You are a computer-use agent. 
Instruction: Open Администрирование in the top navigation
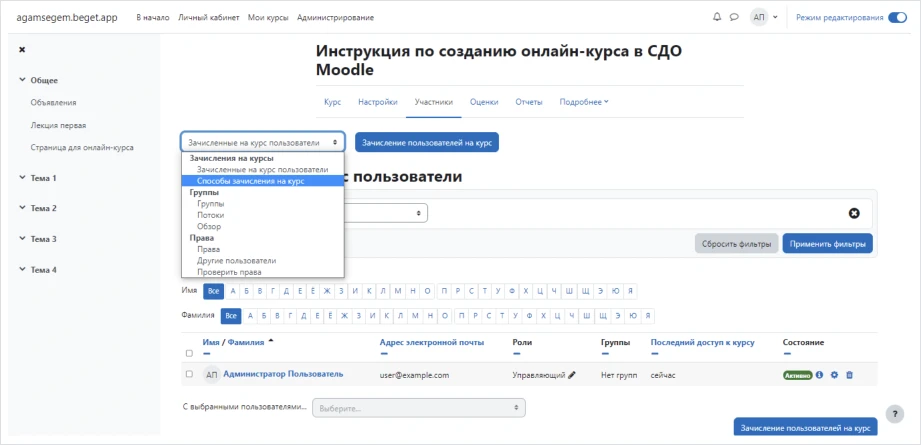point(335,18)
